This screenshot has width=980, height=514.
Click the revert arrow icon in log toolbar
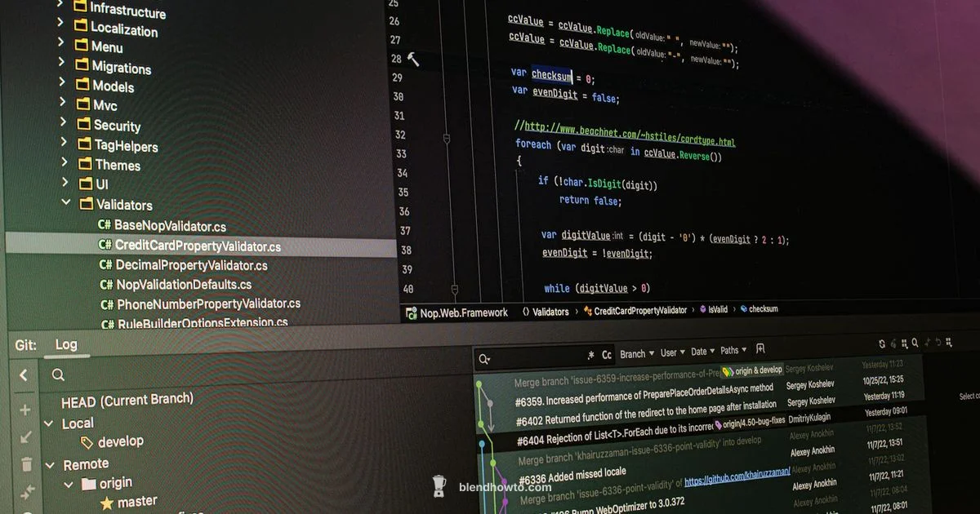(x=938, y=343)
